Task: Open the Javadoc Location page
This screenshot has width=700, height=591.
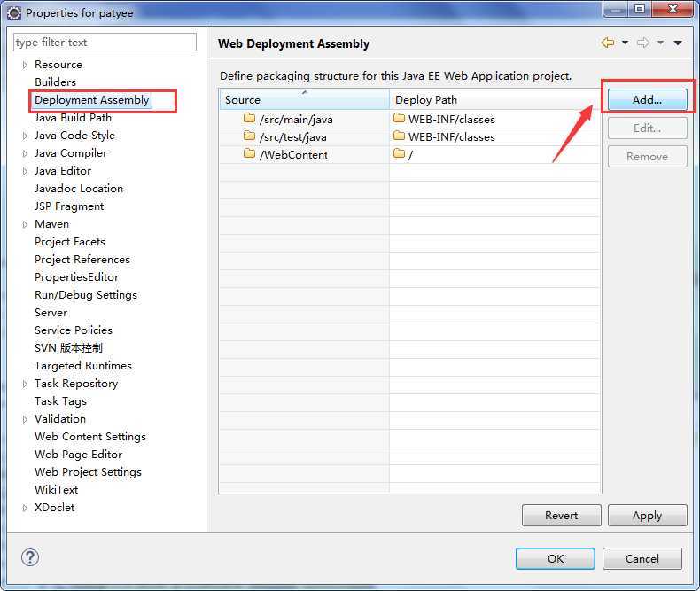Action: click(79, 189)
